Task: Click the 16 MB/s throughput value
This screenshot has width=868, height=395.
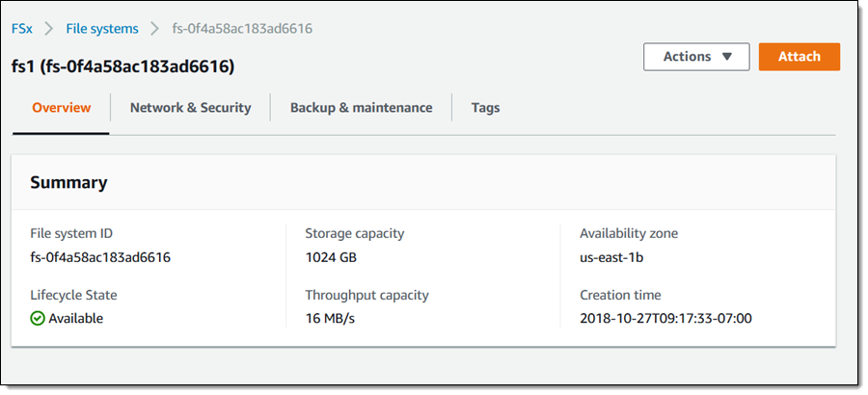Action: 330,318
